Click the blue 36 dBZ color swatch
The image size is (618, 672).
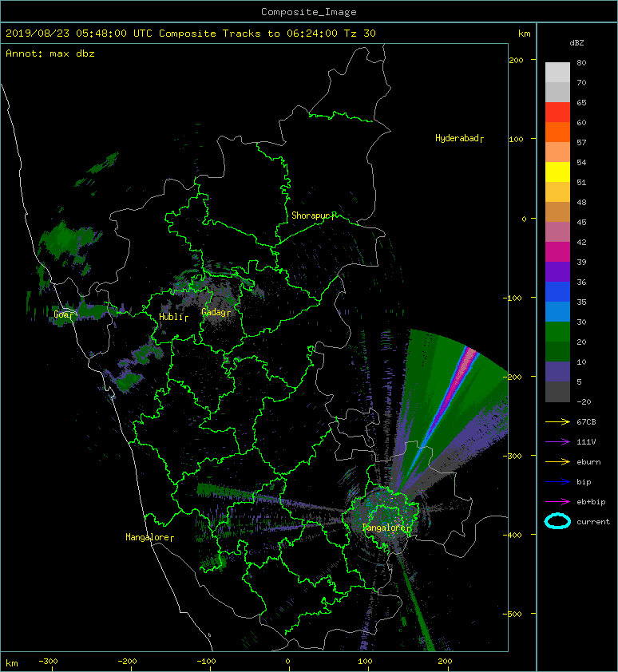557,292
